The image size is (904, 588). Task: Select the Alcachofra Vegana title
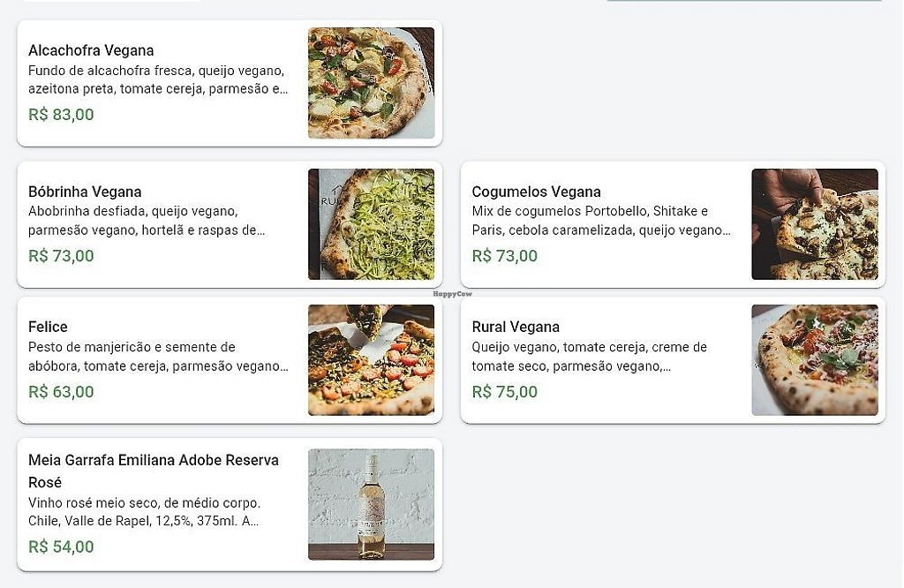tap(91, 50)
